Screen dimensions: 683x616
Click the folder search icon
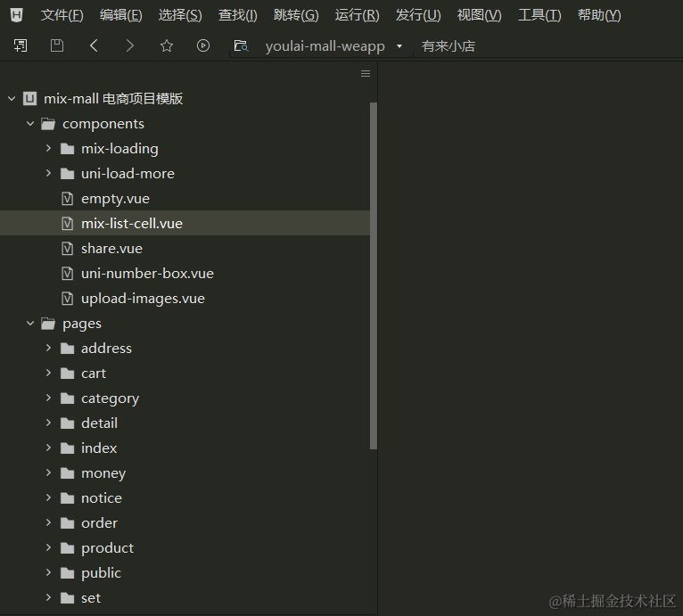[241, 45]
